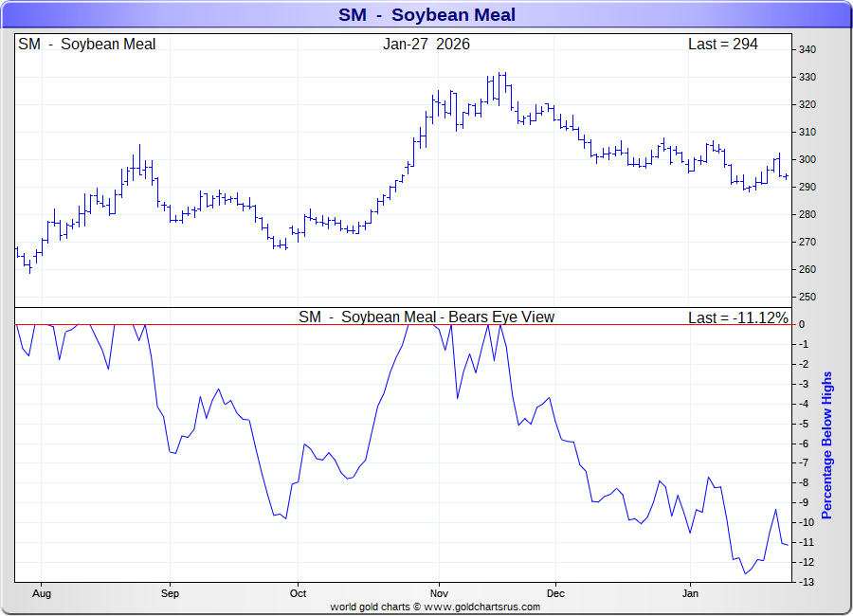The height and width of the screenshot is (616, 853).
Task: Click the 'Last = -11.12%' value
Action: pyautogui.click(x=737, y=317)
